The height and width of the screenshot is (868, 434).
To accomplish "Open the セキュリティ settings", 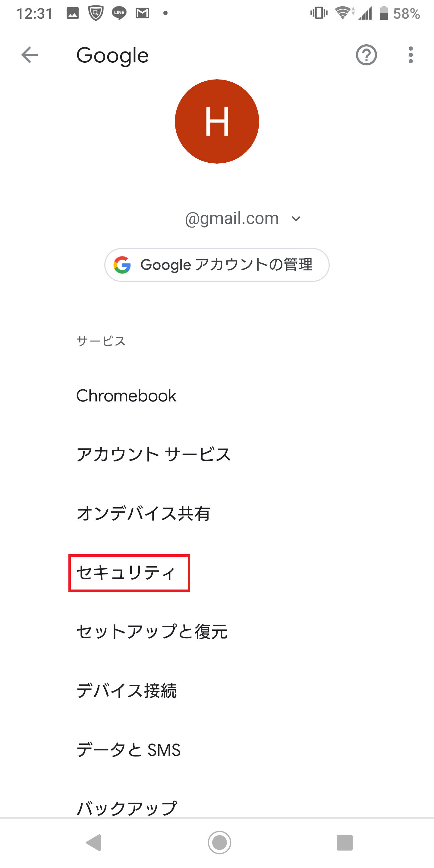I will 217,573.
